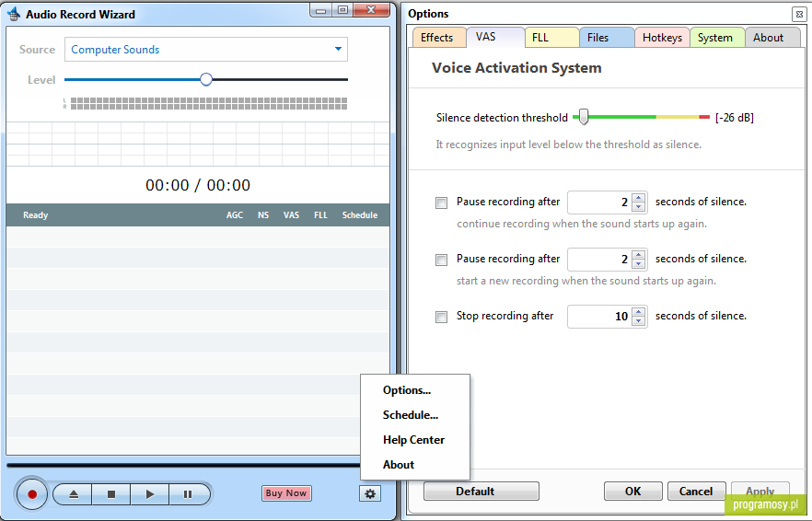Maximize the Audio Record Wizard window

[x=342, y=10]
